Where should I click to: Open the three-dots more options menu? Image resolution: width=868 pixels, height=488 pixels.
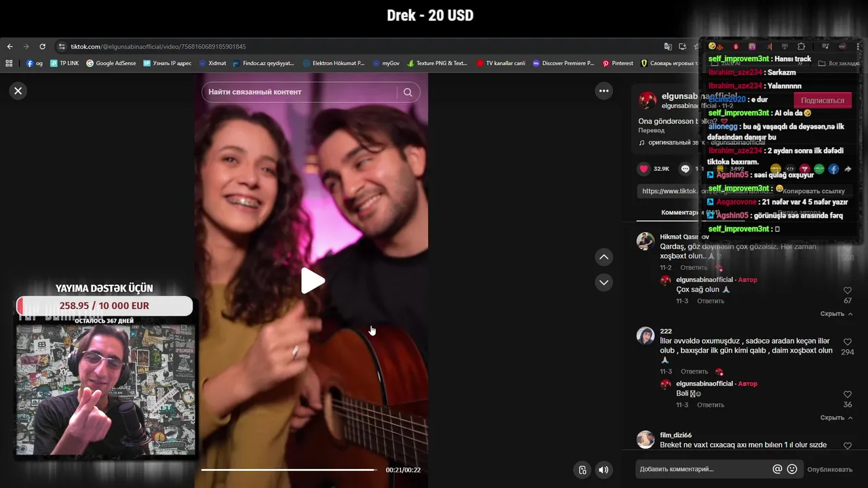[604, 91]
